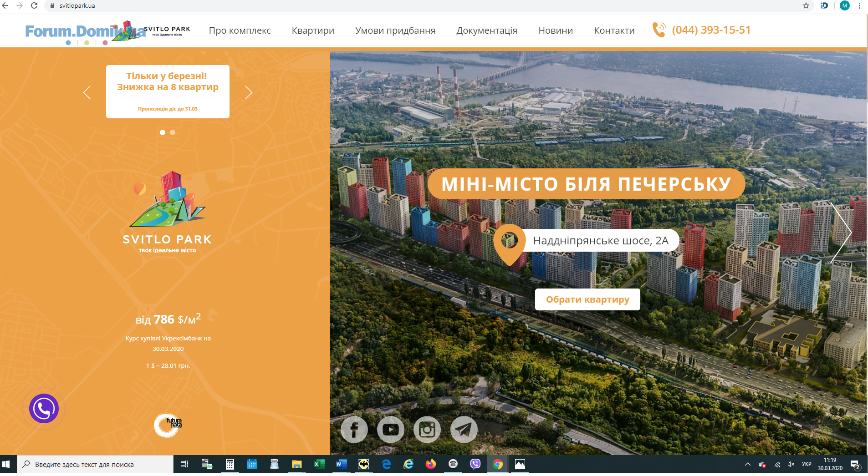Open the Квартири menu item

[x=313, y=30]
